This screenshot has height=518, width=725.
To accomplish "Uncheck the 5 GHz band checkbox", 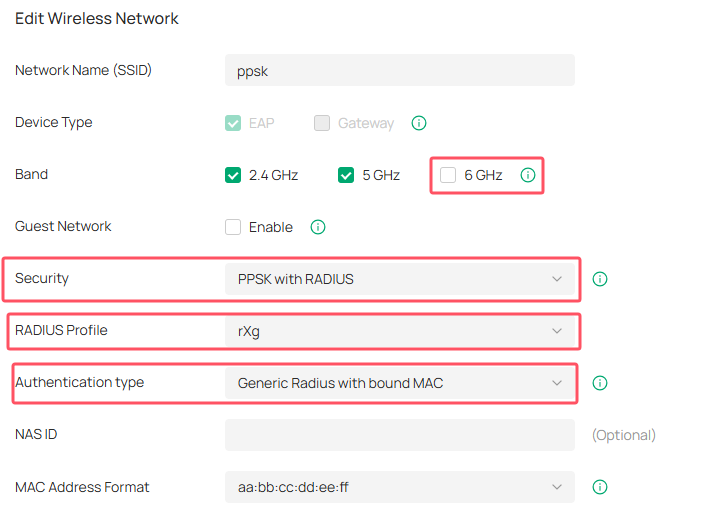I will (x=346, y=175).
